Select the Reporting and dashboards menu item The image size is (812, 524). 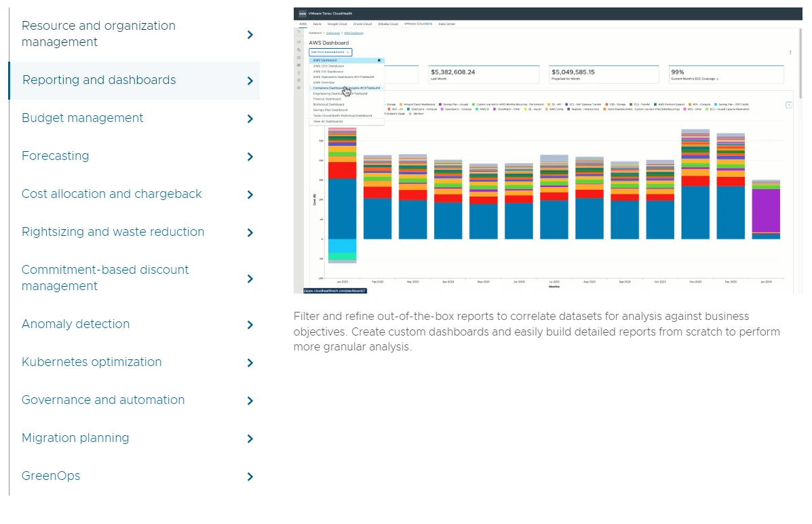(x=134, y=80)
